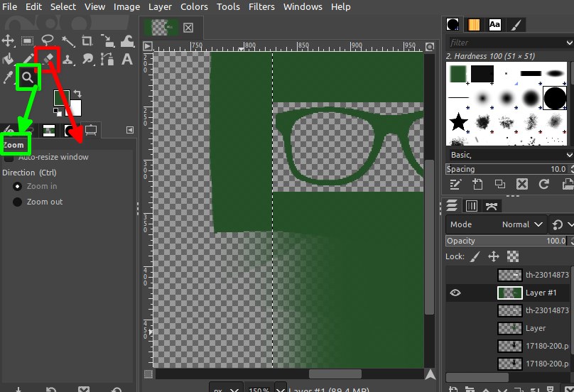574x392 pixels.
Task: Select the star brush thumbnail
Action: (459, 121)
